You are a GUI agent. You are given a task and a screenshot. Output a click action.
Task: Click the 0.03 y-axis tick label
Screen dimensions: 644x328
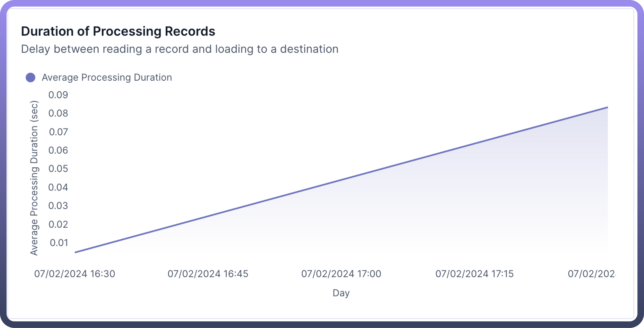point(58,206)
